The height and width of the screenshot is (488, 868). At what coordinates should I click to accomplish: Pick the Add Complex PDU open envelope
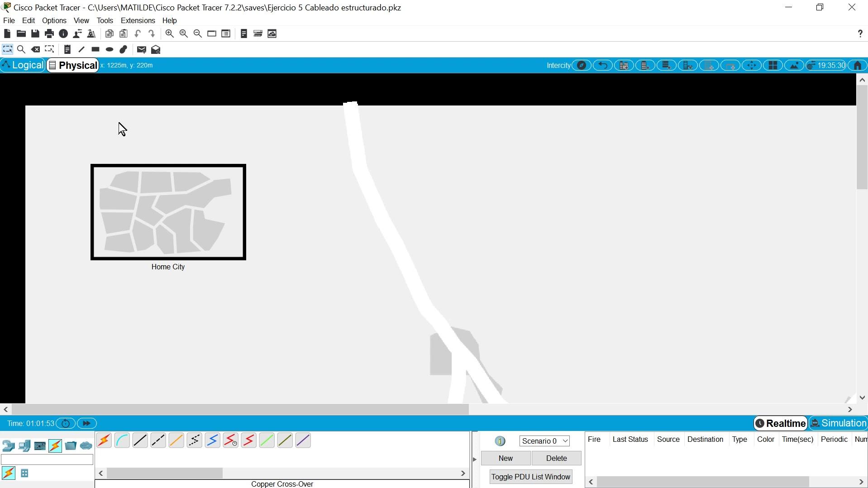[156, 50]
